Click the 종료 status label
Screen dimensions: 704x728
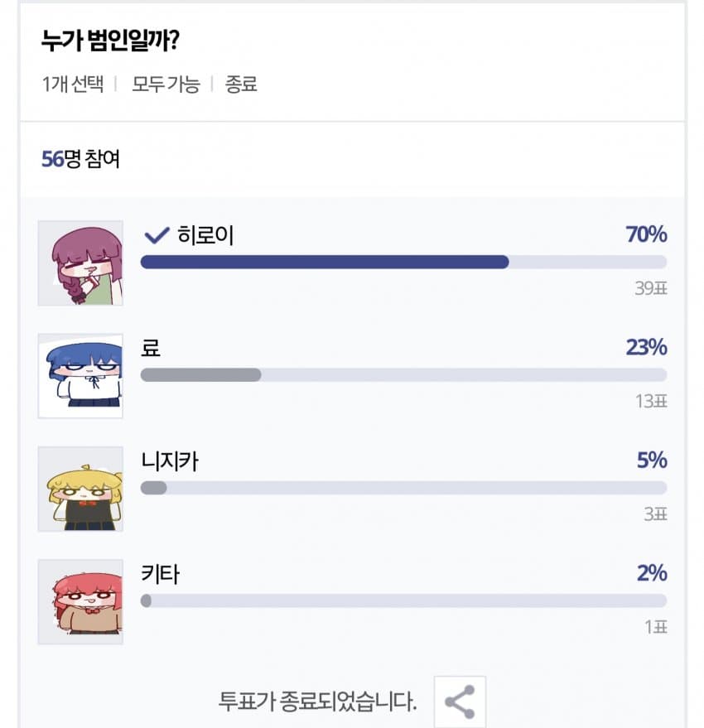click(x=241, y=84)
